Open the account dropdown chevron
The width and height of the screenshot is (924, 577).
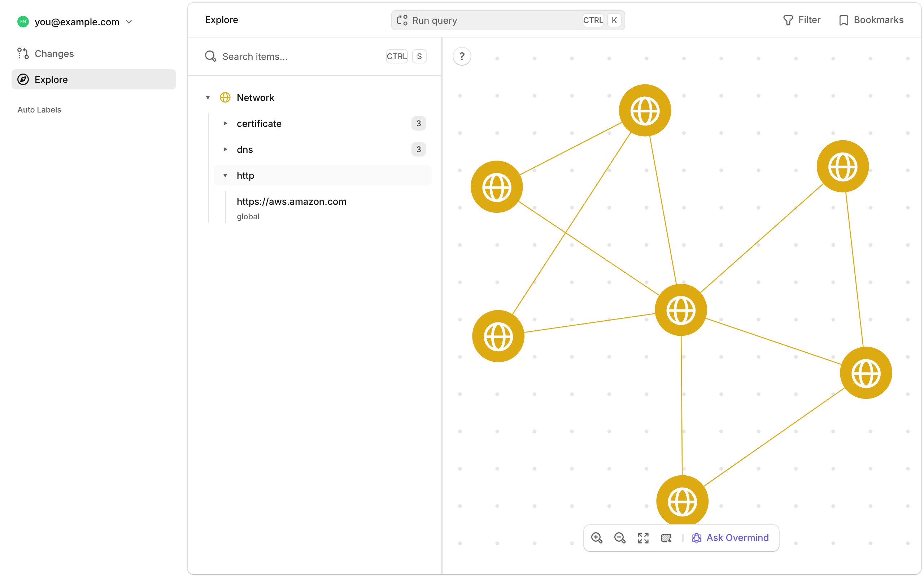click(129, 22)
